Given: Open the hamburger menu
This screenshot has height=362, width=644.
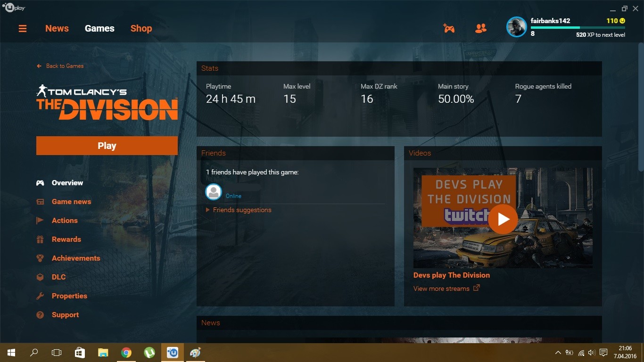Looking at the screenshot, I should [x=23, y=29].
